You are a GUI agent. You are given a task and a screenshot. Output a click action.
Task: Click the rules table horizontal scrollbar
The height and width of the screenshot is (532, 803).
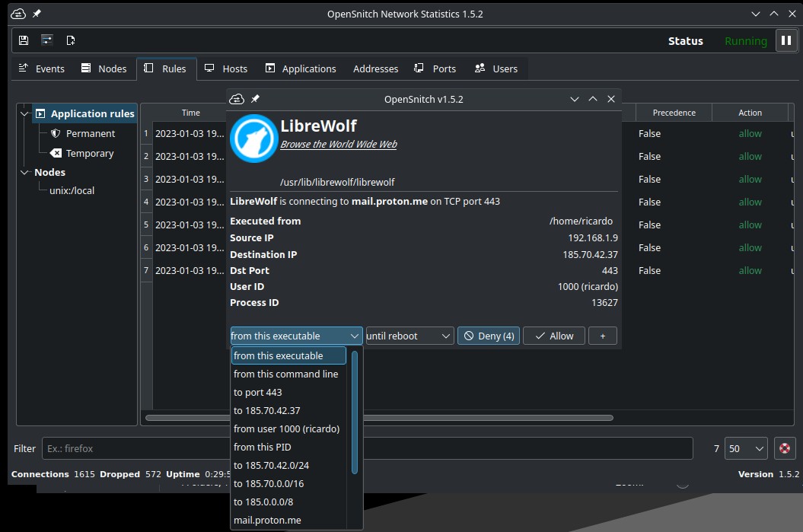pyautogui.click(x=379, y=418)
